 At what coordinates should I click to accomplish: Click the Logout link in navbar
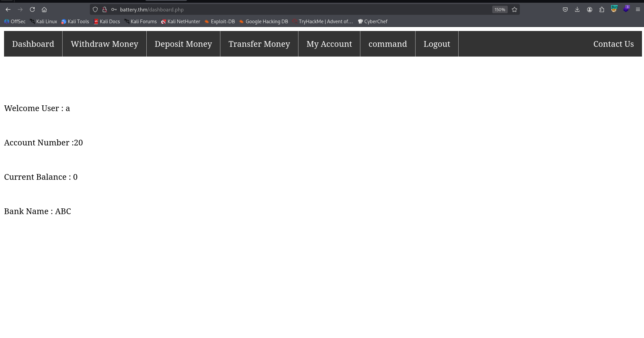[436, 44]
